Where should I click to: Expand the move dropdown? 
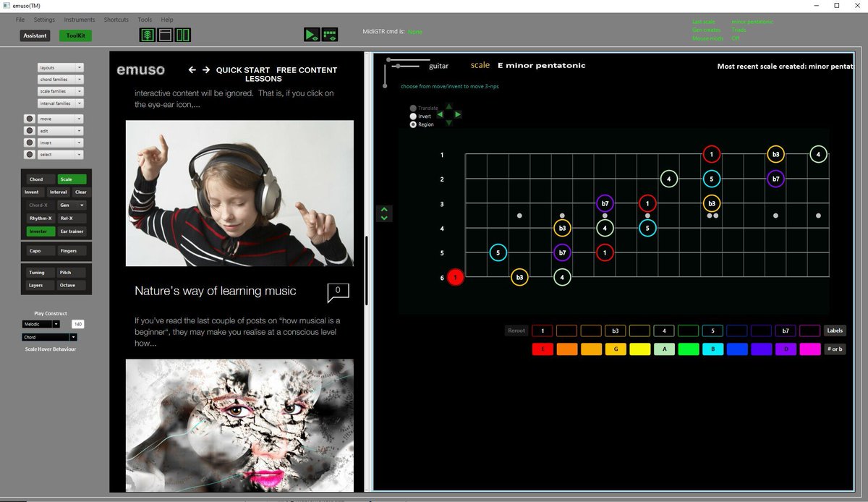[60, 119]
